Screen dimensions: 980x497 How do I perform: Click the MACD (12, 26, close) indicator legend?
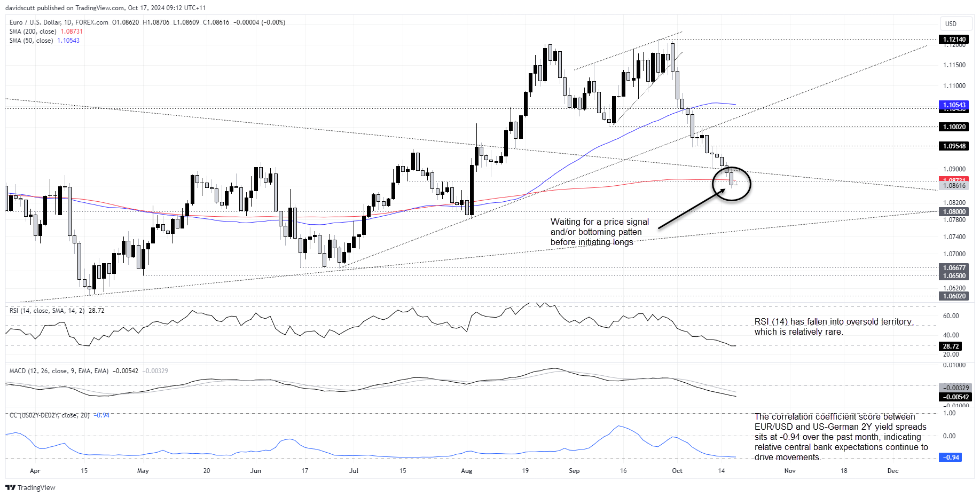(89, 370)
